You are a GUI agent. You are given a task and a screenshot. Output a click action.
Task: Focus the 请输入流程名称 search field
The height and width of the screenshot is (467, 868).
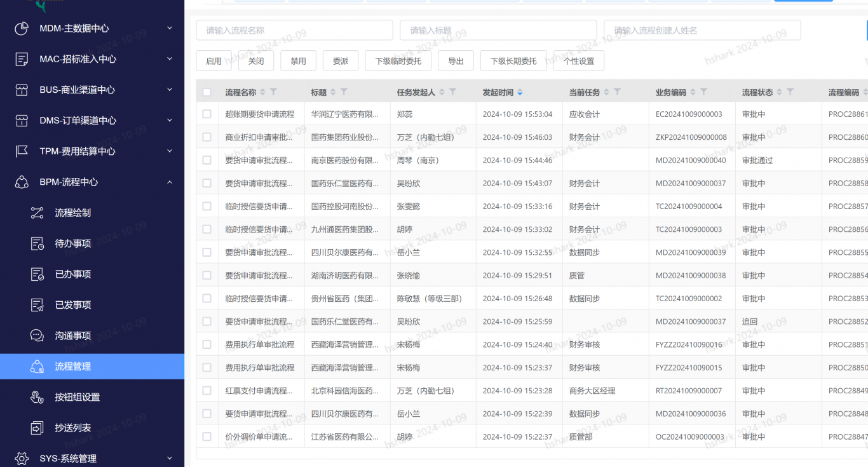point(294,30)
